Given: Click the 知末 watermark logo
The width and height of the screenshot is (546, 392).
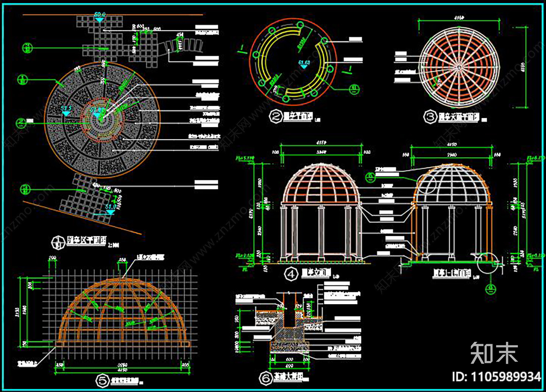Looking at the screenshot, I should point(494,353).
